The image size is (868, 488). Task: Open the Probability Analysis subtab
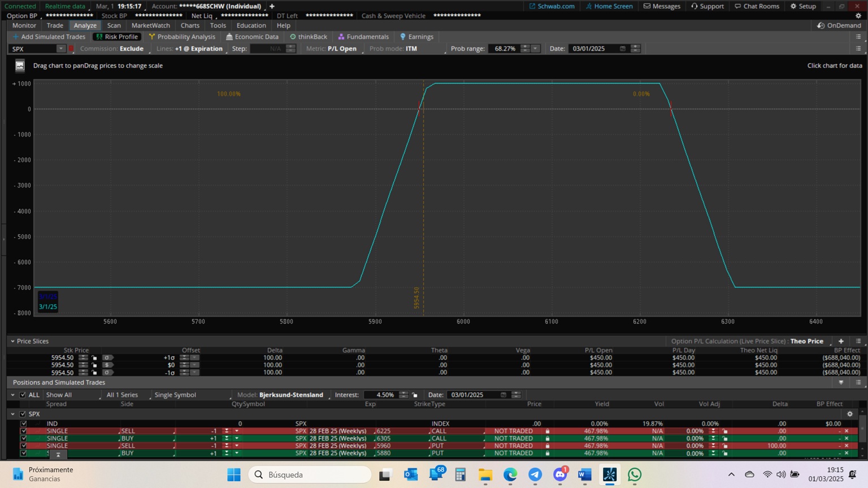182,37
